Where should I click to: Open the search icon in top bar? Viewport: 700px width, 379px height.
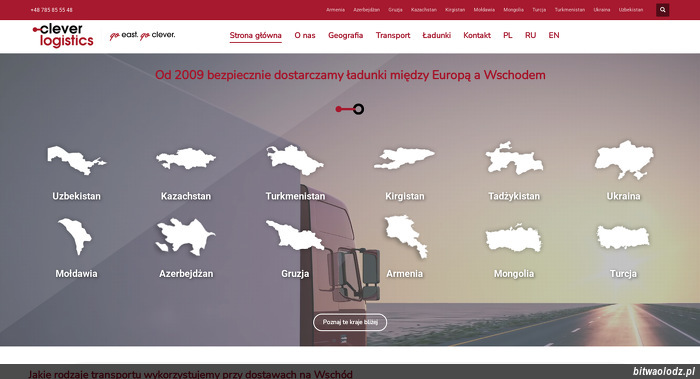click(x=662, y=10)
